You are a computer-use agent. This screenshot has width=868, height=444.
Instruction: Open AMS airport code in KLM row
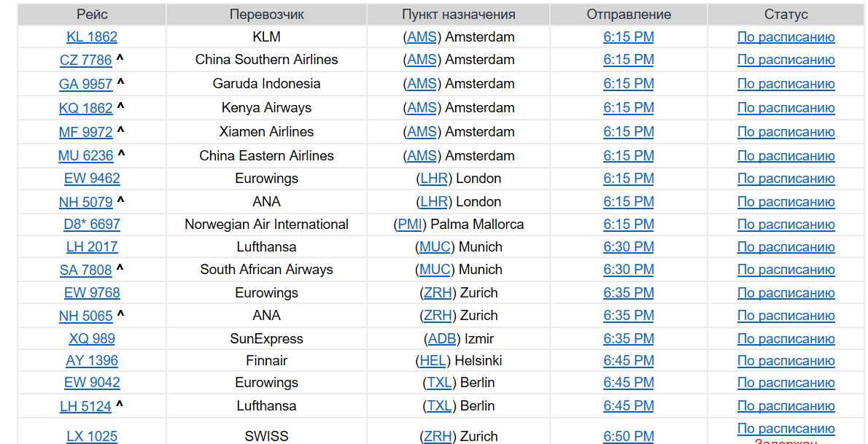coord(422,37)
